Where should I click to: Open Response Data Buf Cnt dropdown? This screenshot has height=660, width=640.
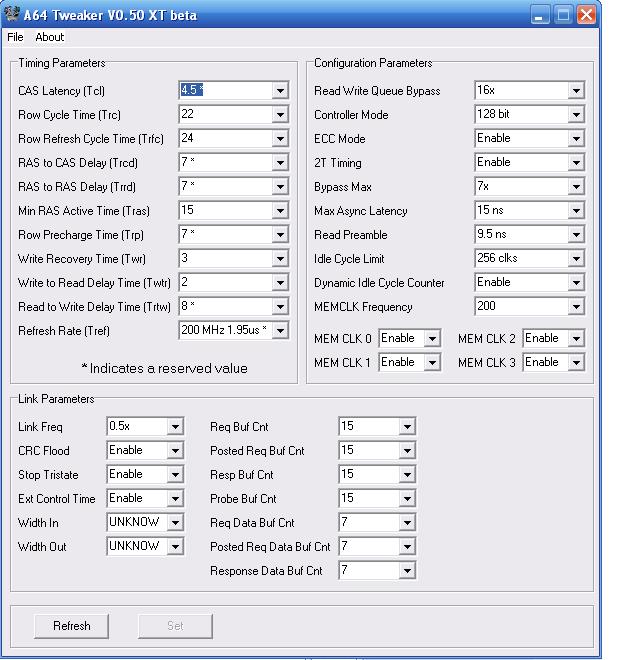pyautogui.click(x=407, y=571)
